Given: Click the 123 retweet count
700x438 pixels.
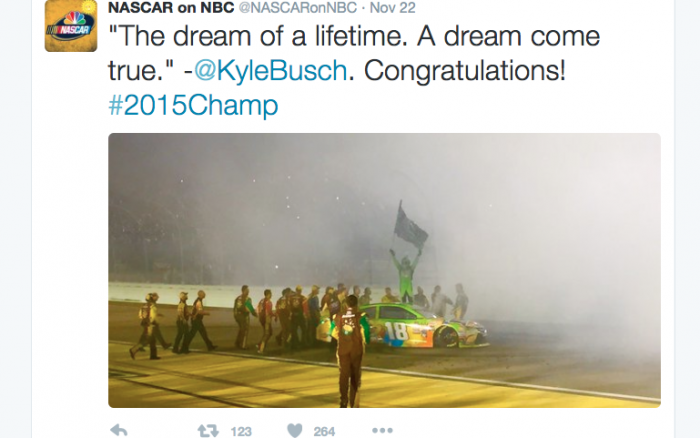Looking at the screenshot, I should (x=240, y=431).
